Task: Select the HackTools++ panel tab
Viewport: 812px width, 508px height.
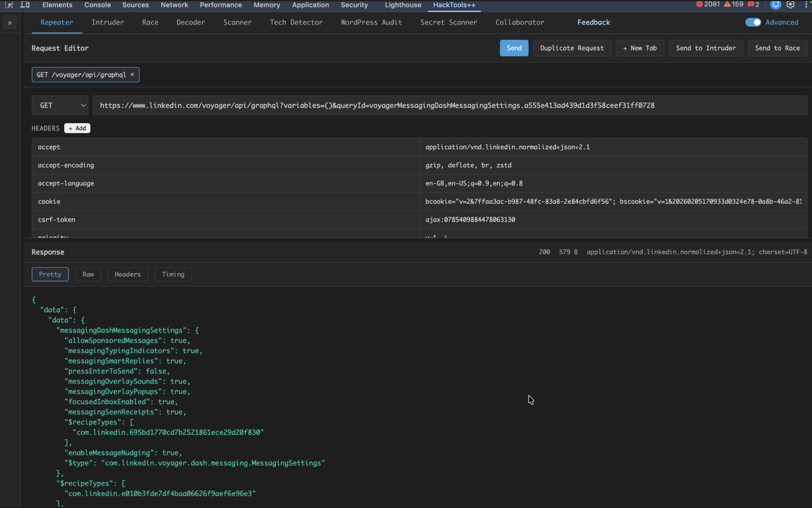Action: point(454,4)
